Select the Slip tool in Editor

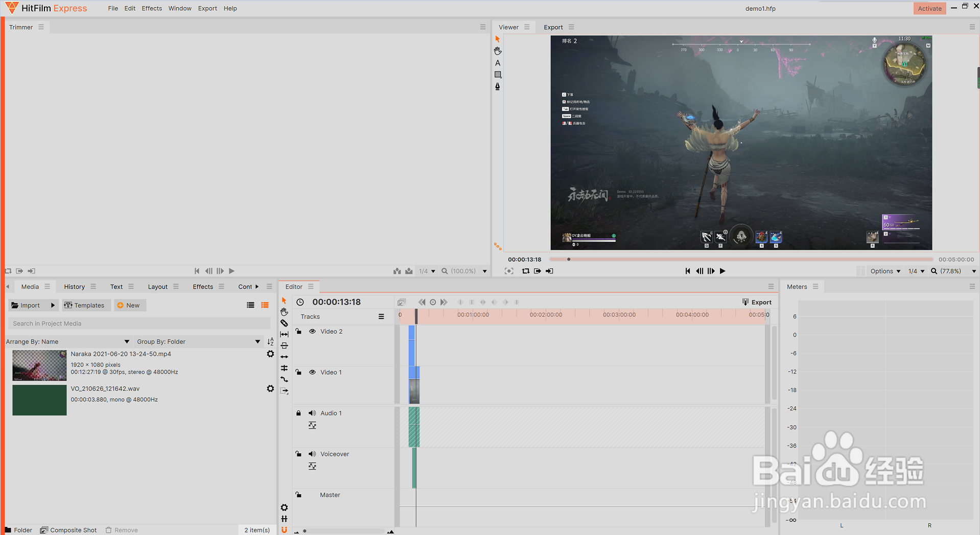pos(284,334)
